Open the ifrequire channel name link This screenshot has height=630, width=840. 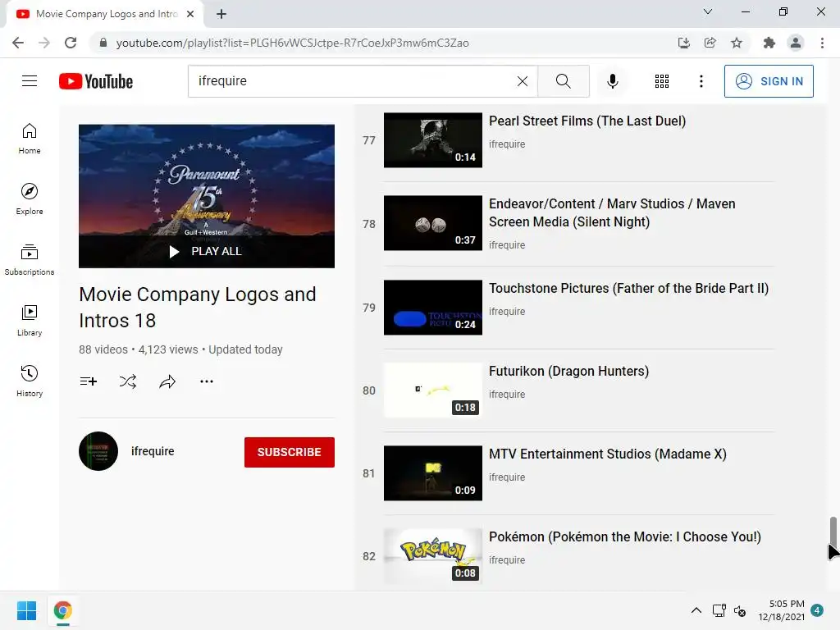(x=153, y=451)
